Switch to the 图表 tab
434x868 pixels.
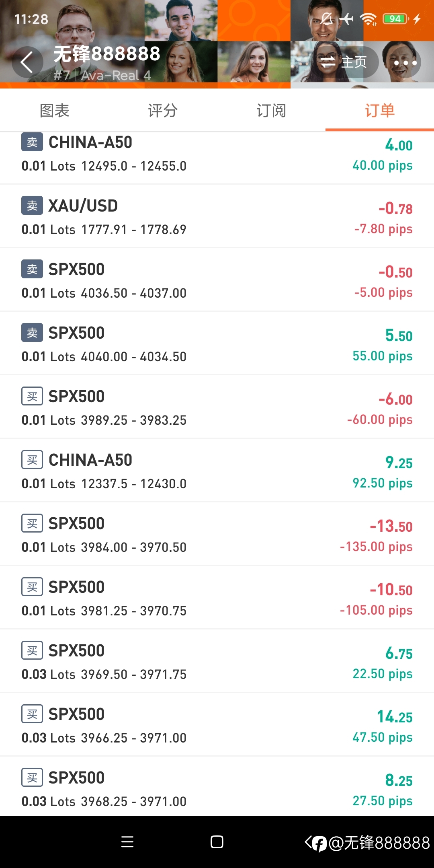(54, 110)
